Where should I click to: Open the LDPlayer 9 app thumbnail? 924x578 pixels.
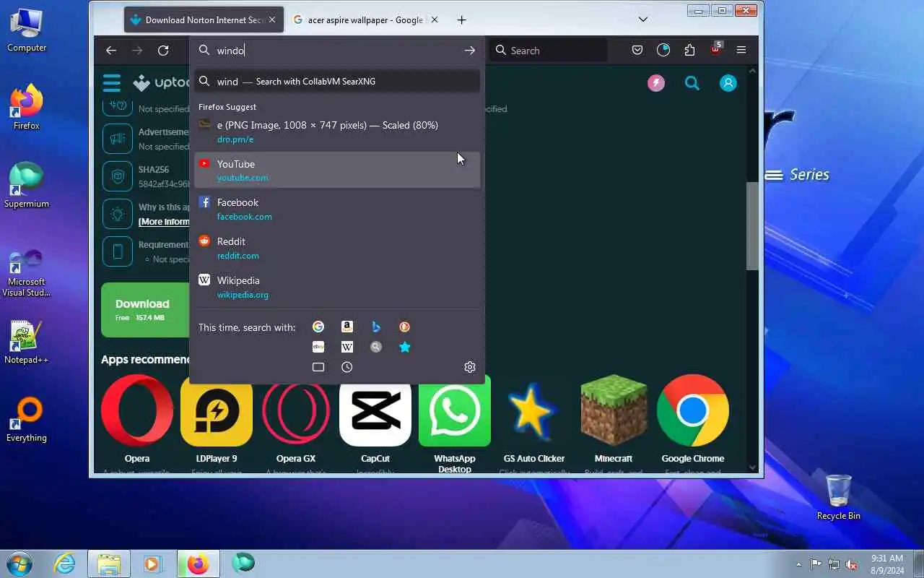click(217, 410)
